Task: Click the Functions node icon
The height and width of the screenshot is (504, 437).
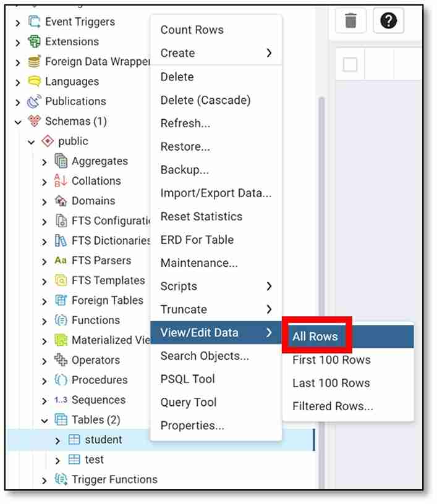Action: pyautogui.click(x=61, y=320)
